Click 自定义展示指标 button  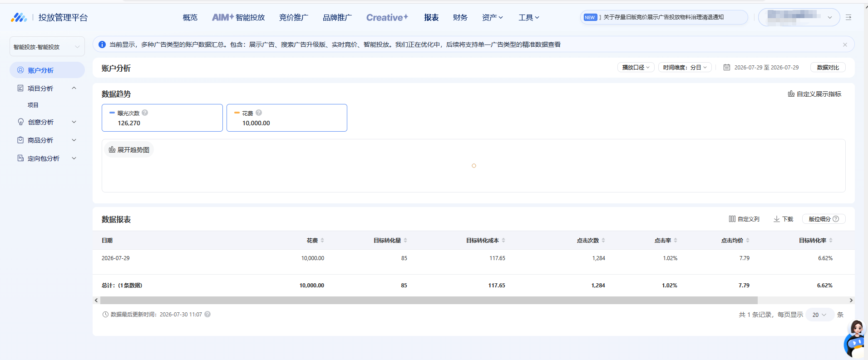[814, 94]
